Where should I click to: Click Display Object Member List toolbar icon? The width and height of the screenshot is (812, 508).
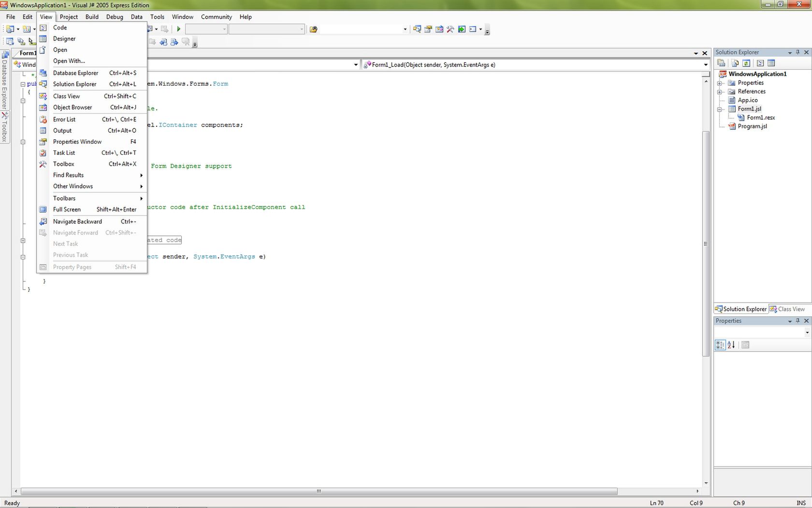coord(10,42)
